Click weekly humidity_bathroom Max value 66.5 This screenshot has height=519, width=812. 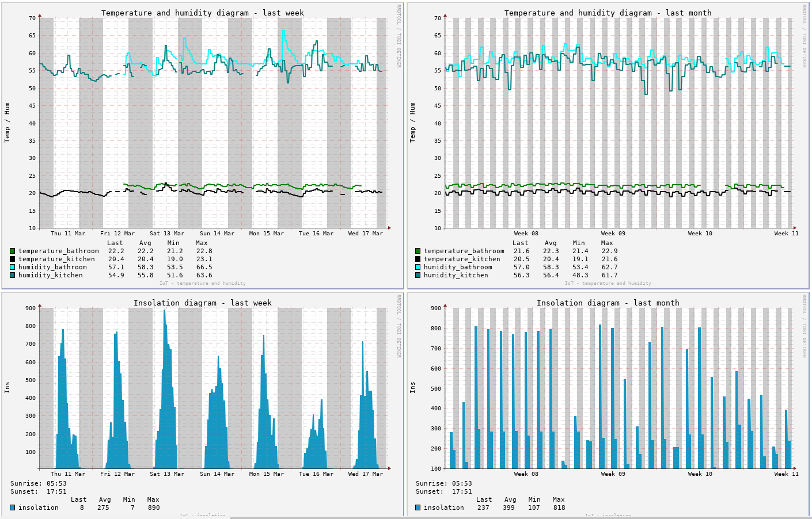(x=204, y=267)
